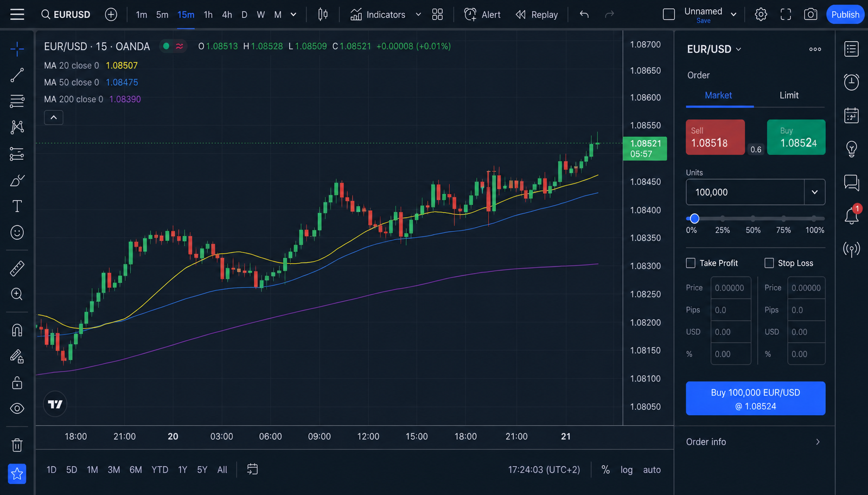Expand the indicator templates dropdown arrow
The width and height of the screenshot is (868, 495).
click(x=418, y=15)
